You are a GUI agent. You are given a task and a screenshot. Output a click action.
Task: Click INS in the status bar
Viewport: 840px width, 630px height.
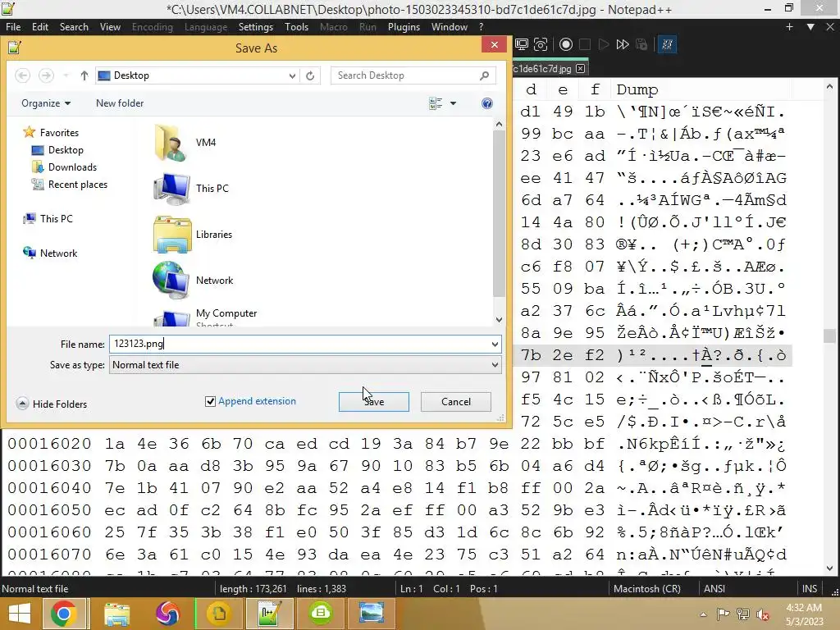pyautogui.click(x=810, y=589)
